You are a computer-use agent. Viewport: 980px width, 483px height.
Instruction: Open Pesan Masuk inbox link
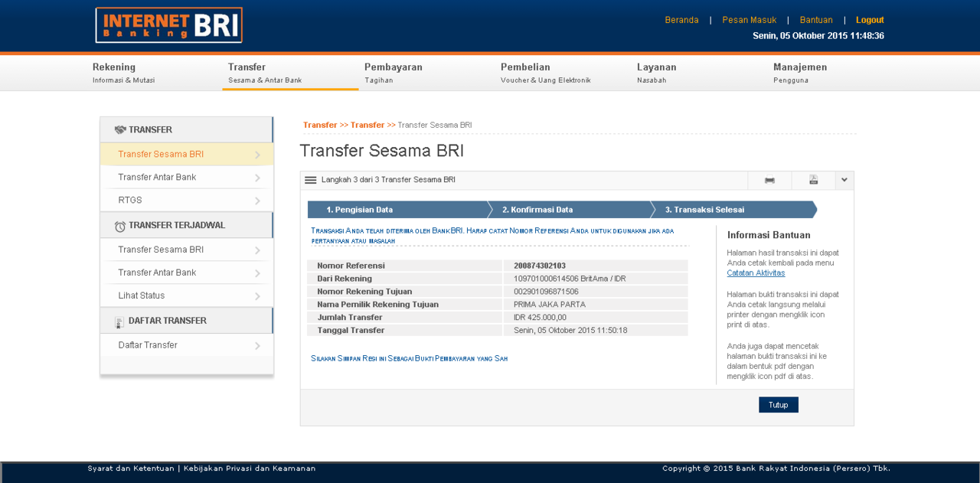(x=750, y=20)
